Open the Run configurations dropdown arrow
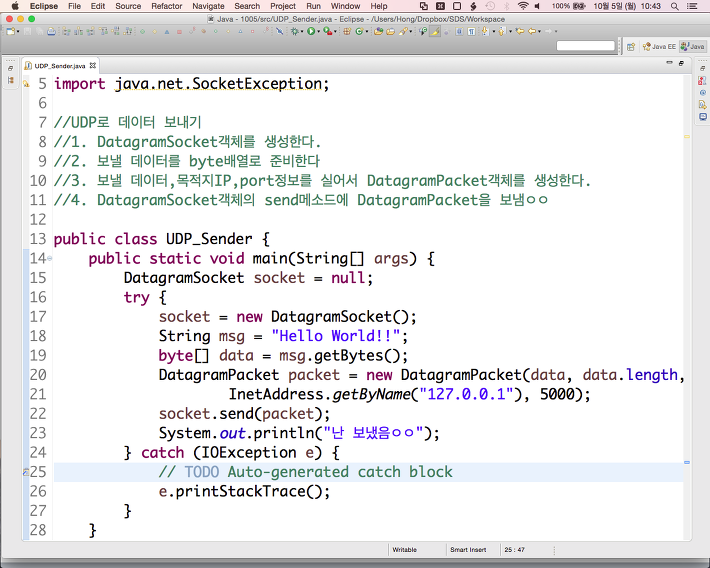 [319, 31]
